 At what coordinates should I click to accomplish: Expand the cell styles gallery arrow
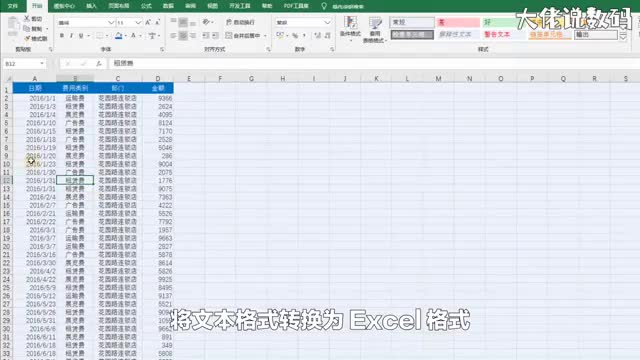(623, 37)
